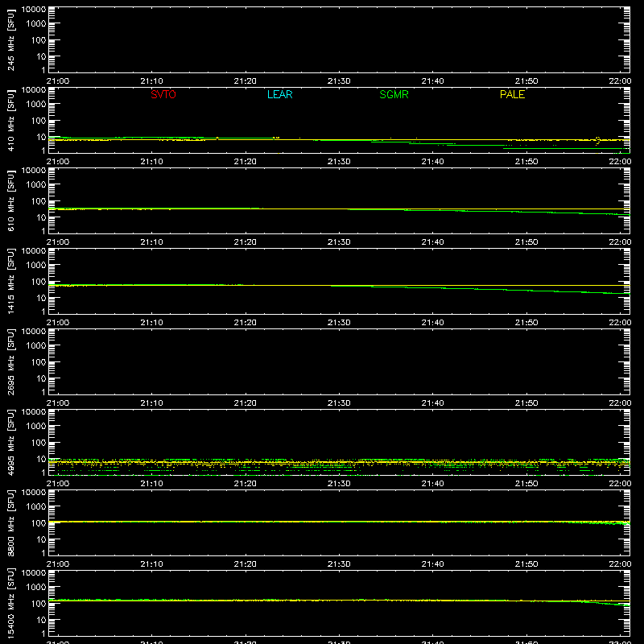Click the 410 MHz [SFU] axis title

pos(10,120)
